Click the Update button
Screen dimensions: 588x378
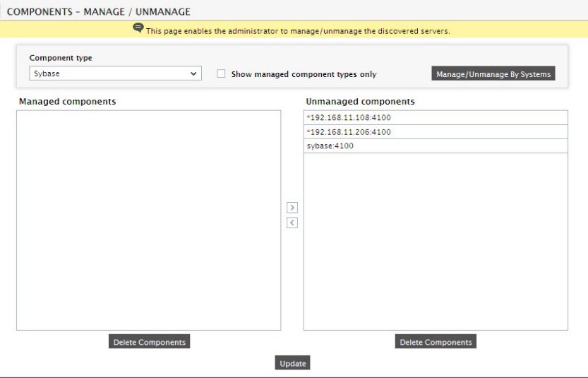(292, 363)
